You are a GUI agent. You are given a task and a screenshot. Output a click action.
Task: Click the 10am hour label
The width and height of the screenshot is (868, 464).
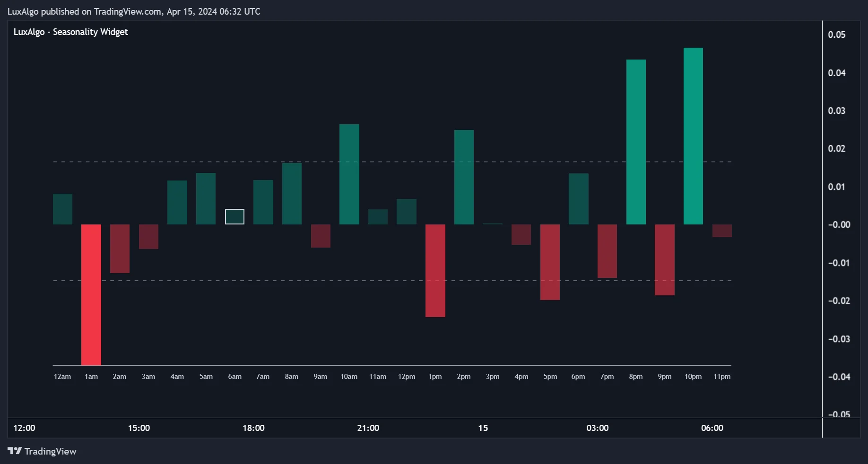point(349,377)
